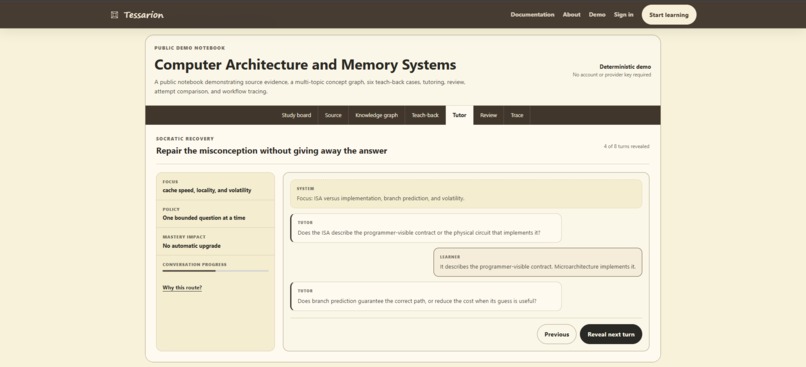Open the About nav link
806x367 pixels.
click(571, 15)
